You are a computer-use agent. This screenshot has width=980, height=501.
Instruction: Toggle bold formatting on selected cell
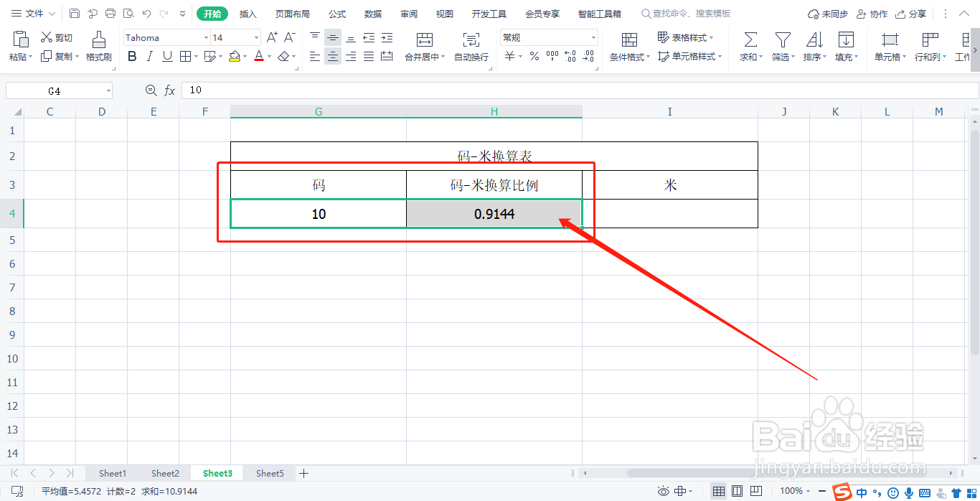(x=132, y=56)
